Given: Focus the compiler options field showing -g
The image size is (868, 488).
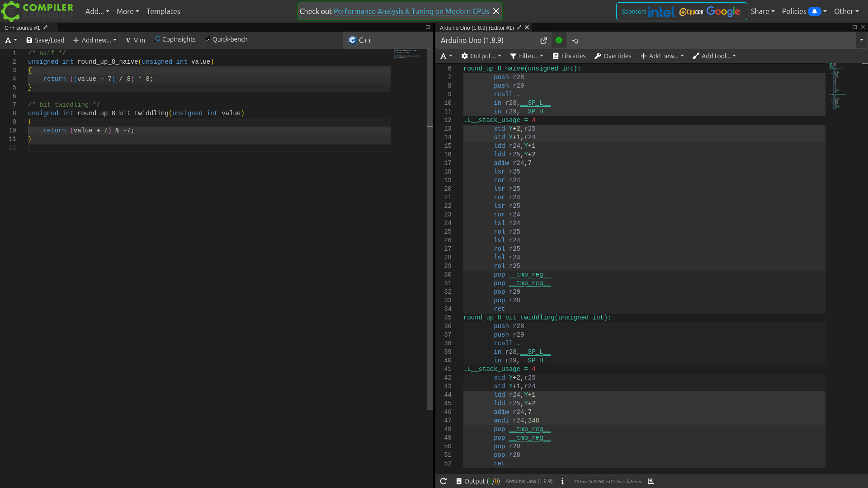Looking at the screenshot, I should pos(711,40).
